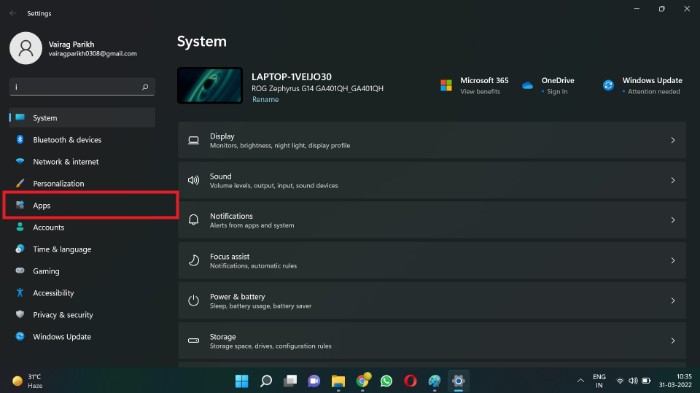Open WhatsApp from the taskbar
Image resolution: width=700 pixels, height=393 pixels.
[x=386, y=381]
